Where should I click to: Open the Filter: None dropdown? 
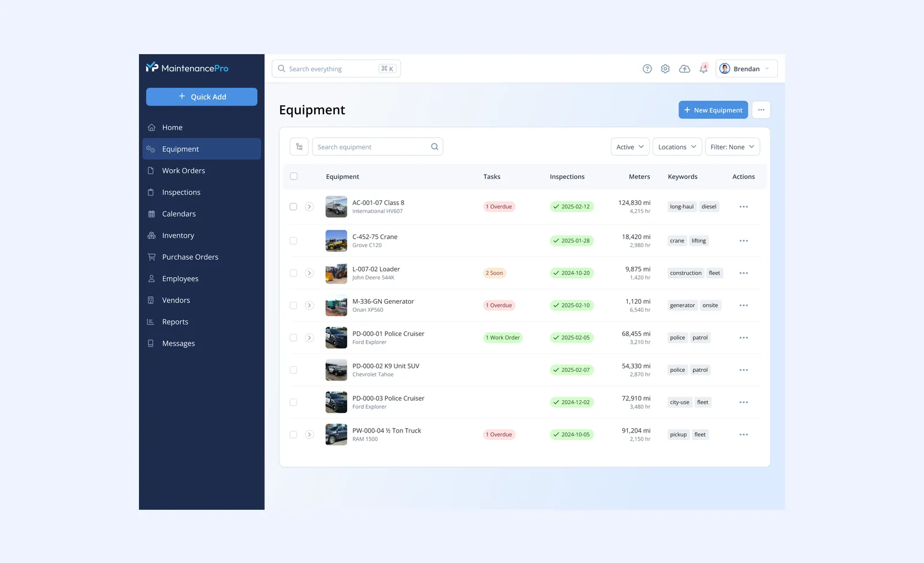(x=732, y=147)
